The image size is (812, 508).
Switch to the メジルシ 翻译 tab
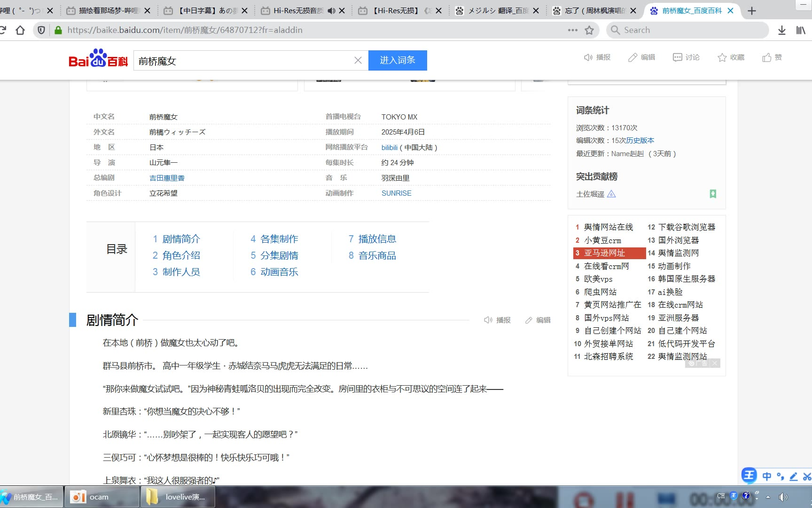pos(496,10)
